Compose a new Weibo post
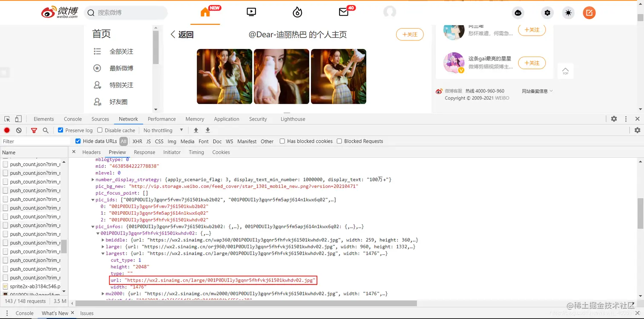 click(589, 13)
